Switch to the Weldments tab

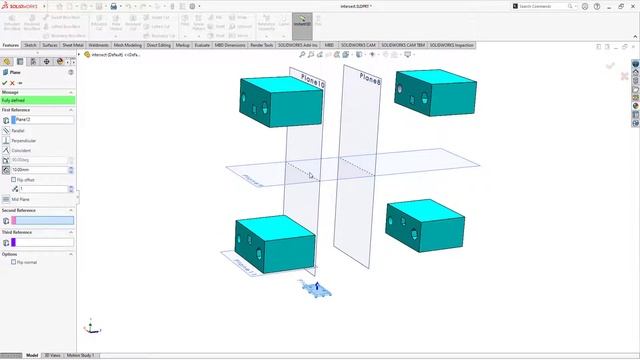[x=98, y=45]
